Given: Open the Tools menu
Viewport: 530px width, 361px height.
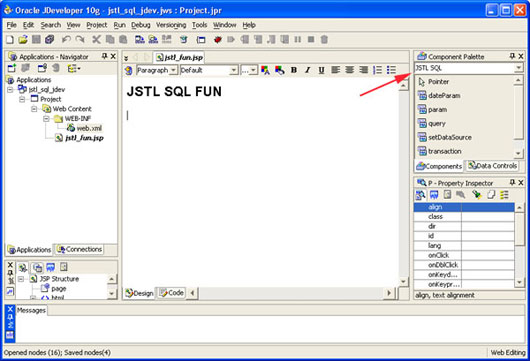Looking at the screenshot, I should (x=199, y=25).
